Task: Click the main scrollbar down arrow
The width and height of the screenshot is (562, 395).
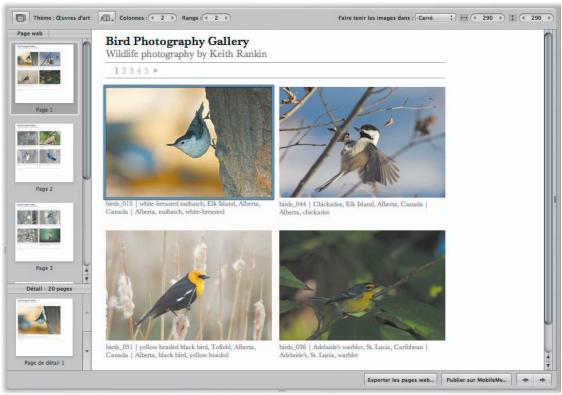Action: (548, 365)
